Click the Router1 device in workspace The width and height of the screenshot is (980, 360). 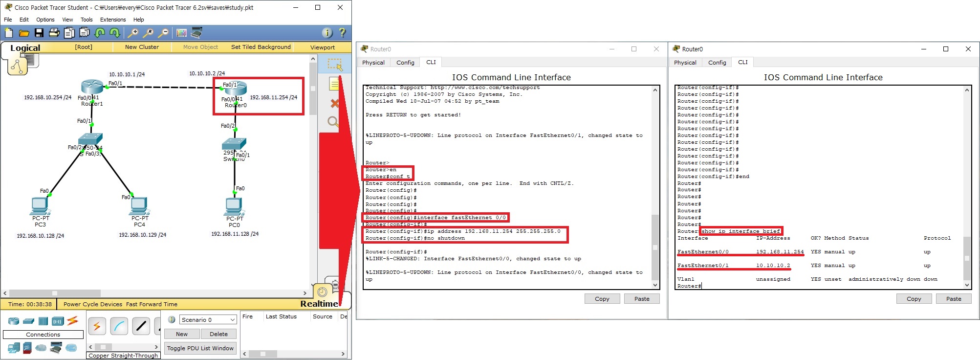pyautogui.click(x=92, y=88)
